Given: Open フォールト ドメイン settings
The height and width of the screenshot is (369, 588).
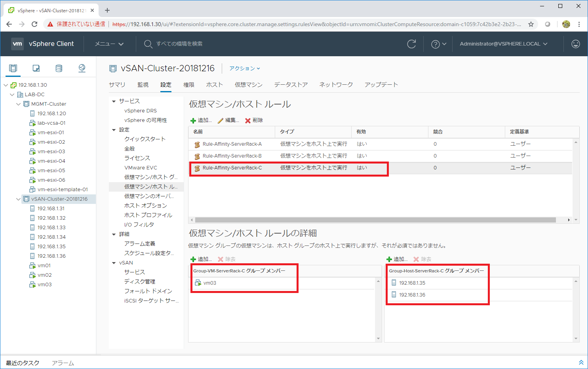Looking at the screenshot, I should 148,291.
